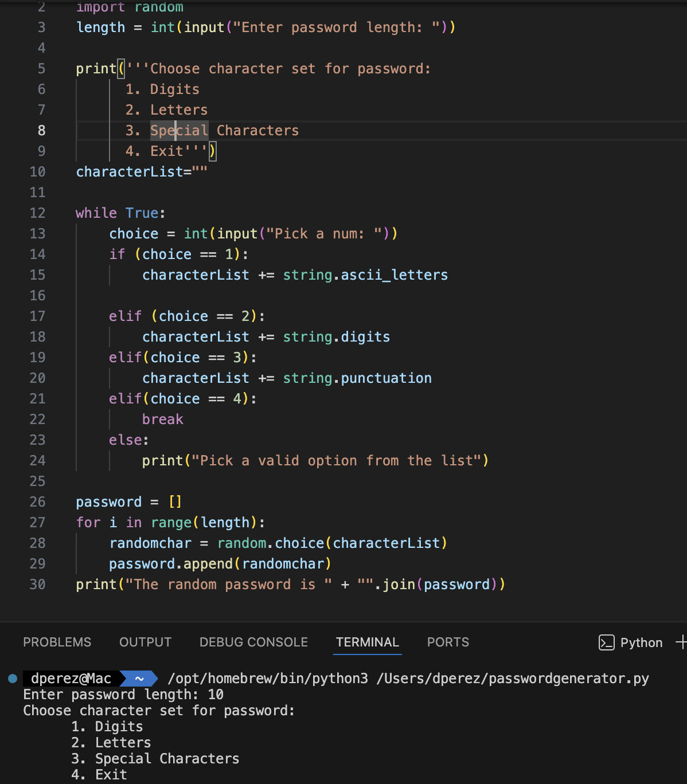Open the DEBUG CONSOLE tab
Image resolution: width=687 pixels, height=784 pixels.
253,642
